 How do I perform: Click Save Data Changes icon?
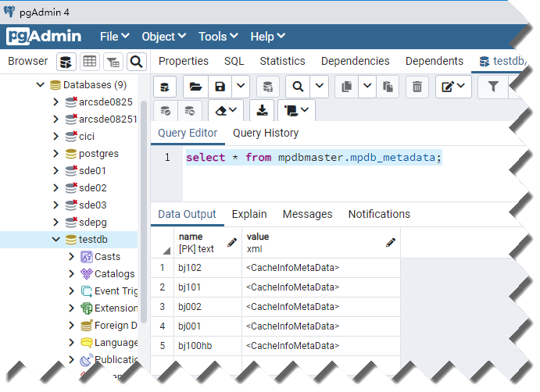tap(268, 87)
